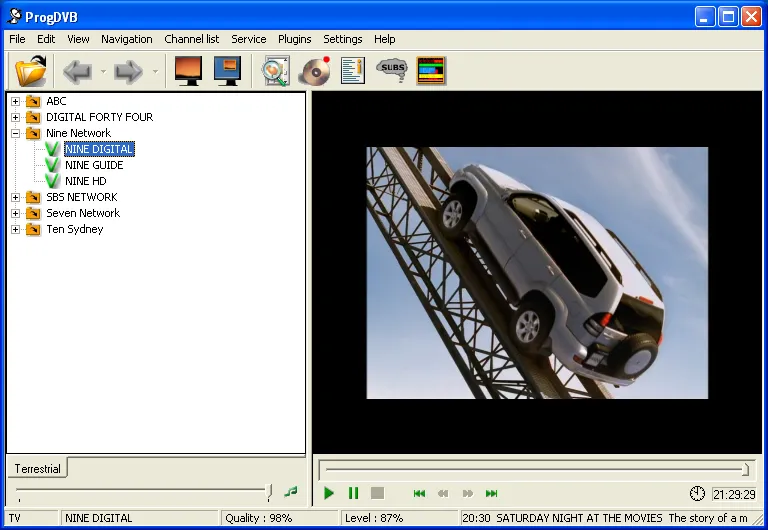The image size is (768, 530).
Task: Open the program info document icon
Action: pos(353,71)
